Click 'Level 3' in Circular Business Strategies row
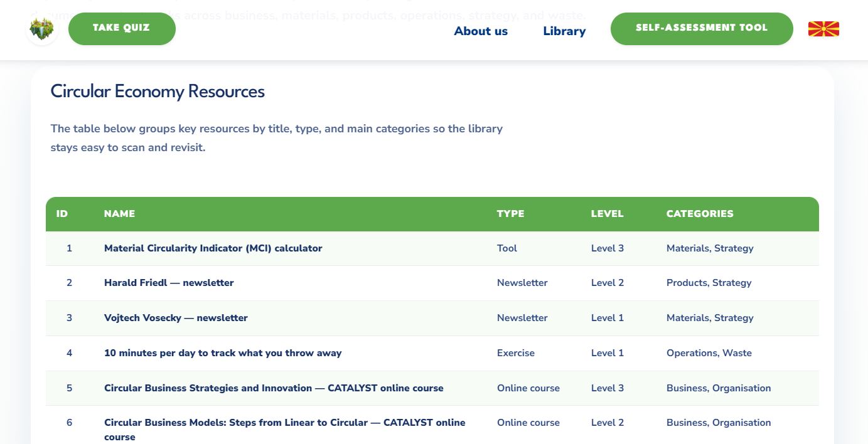The height and width of the screenshot is (444, 868). coord(608,388)
